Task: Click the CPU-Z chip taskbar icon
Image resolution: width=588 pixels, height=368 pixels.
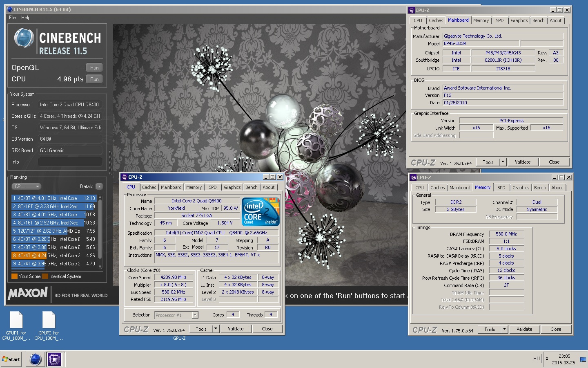Action: coord(54,359)
